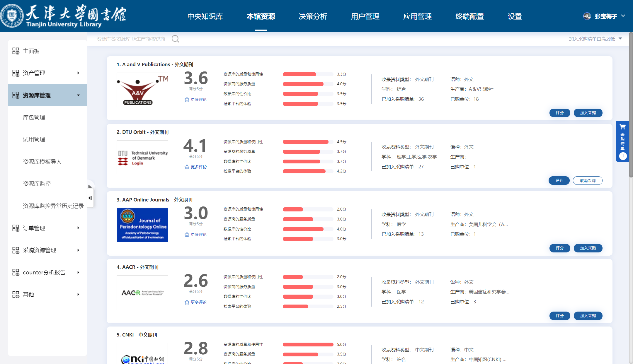Click the user avatar icon for 张宝梅子
Image resolution: width=633 pixels, height=364 pixels.
click(x=587, y=16)
